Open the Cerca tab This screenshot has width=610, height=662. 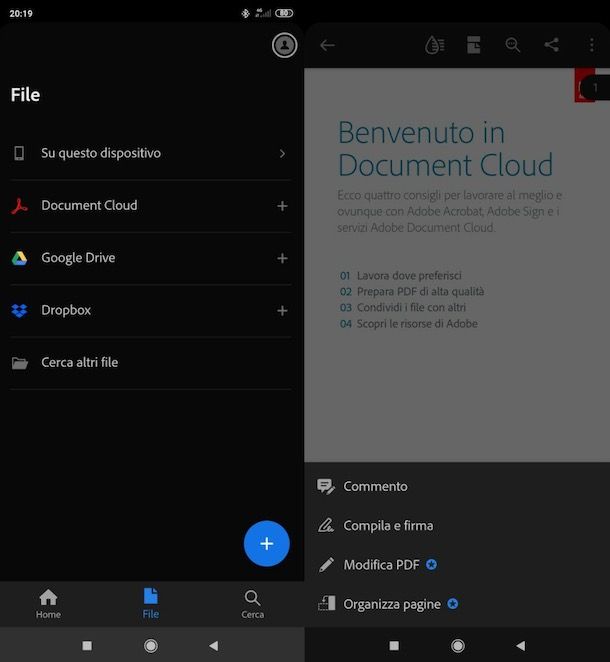point(252,605)
